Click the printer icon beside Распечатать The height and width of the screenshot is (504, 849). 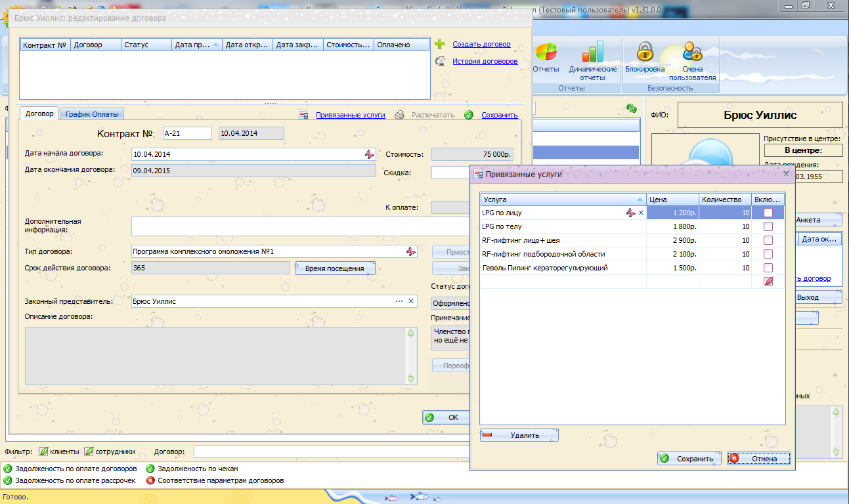coord(399,115)
